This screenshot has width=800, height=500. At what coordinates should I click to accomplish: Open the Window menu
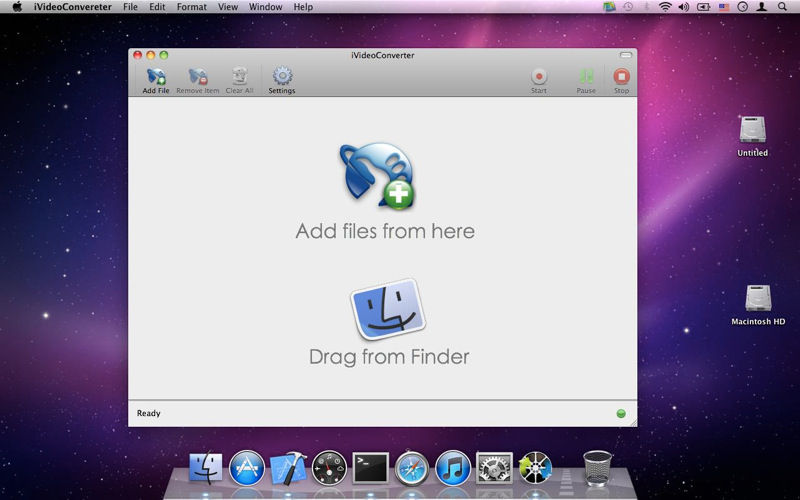(x=265, y=7)
